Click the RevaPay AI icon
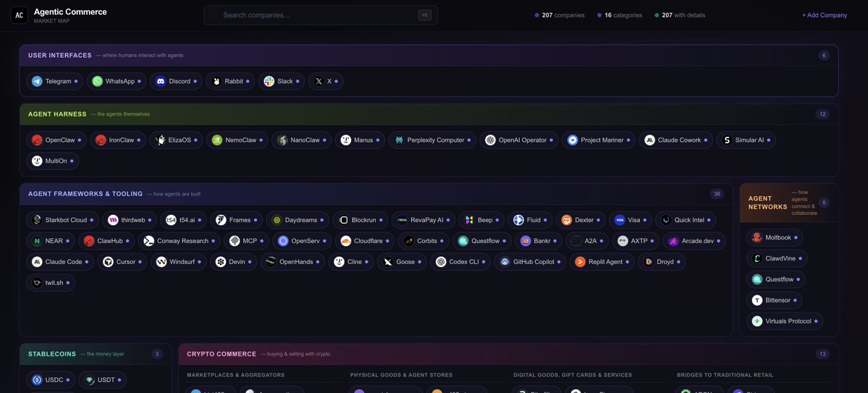 [403, 220]
